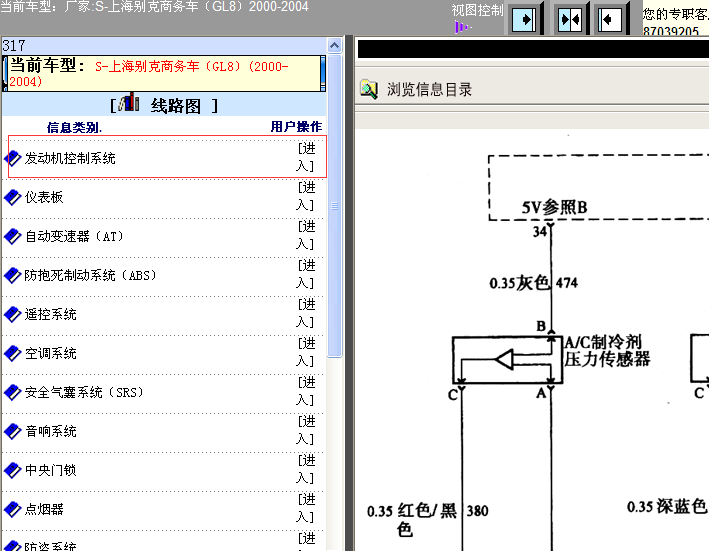Click the 0.35 红色/黑色 380 wire label

point(428,519)
